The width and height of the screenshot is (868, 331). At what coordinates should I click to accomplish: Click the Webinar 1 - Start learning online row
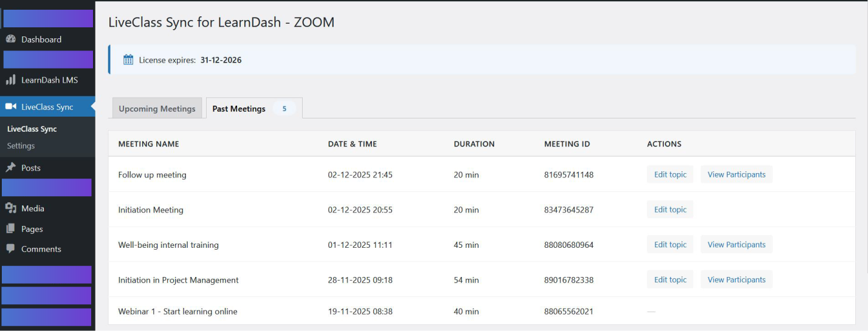(177, 312)
